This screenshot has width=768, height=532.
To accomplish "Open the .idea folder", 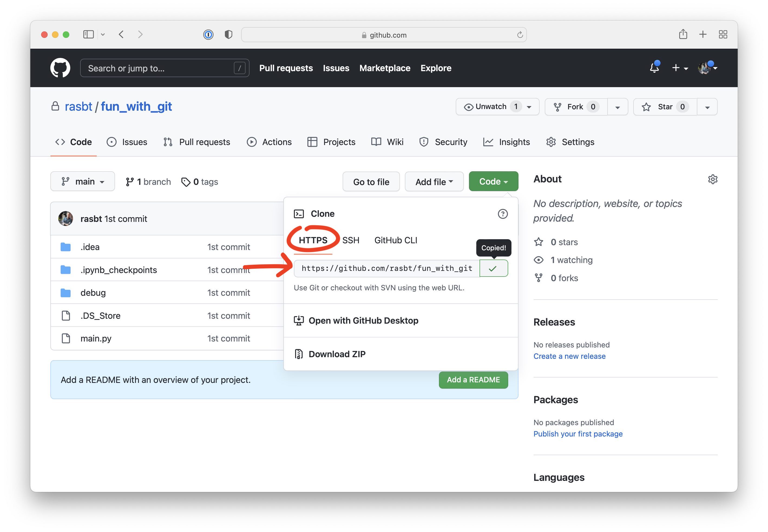I will tap(90, 247).
